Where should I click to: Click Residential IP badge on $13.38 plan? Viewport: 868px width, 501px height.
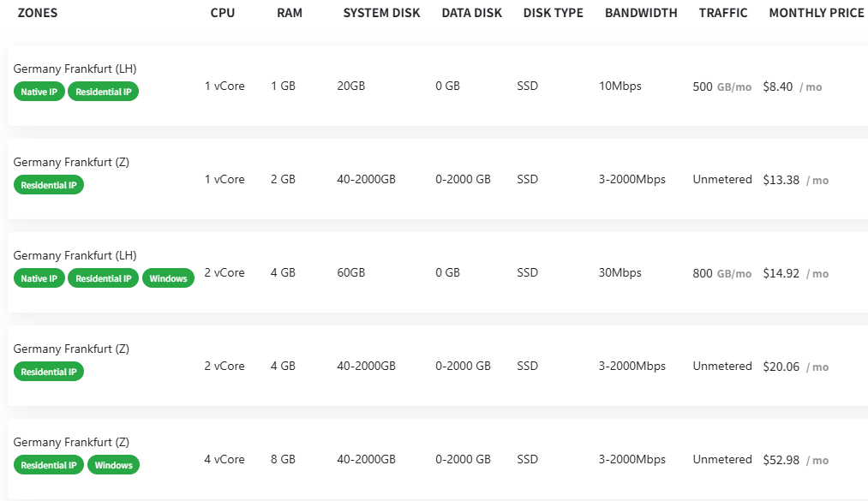tap(49, 185)
